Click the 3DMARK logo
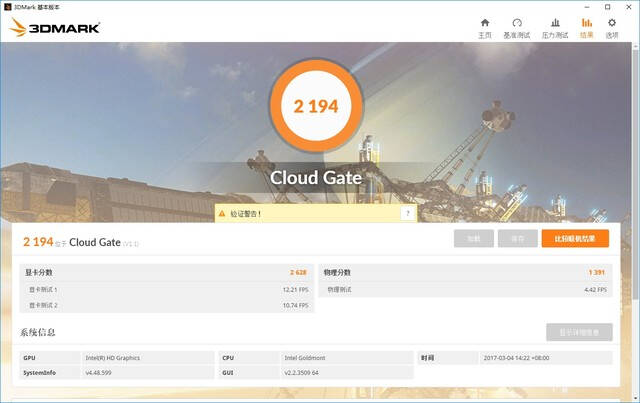 click(x=54, y=27)
